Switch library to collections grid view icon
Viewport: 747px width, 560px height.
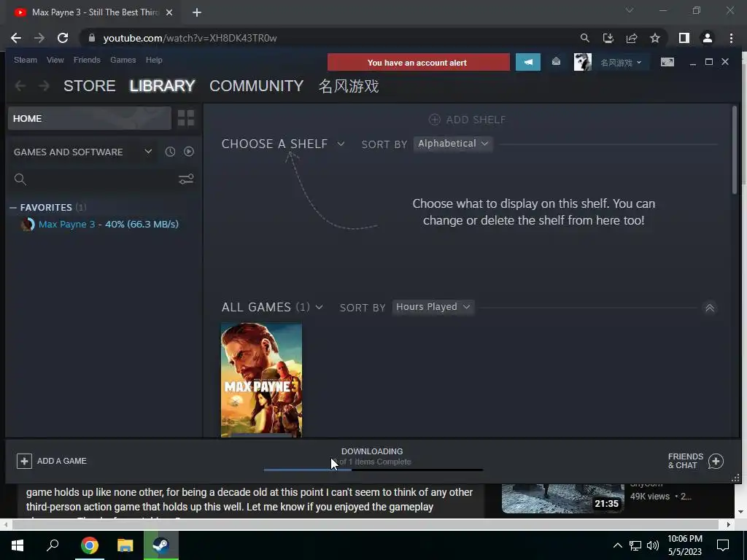coord(186,118)
